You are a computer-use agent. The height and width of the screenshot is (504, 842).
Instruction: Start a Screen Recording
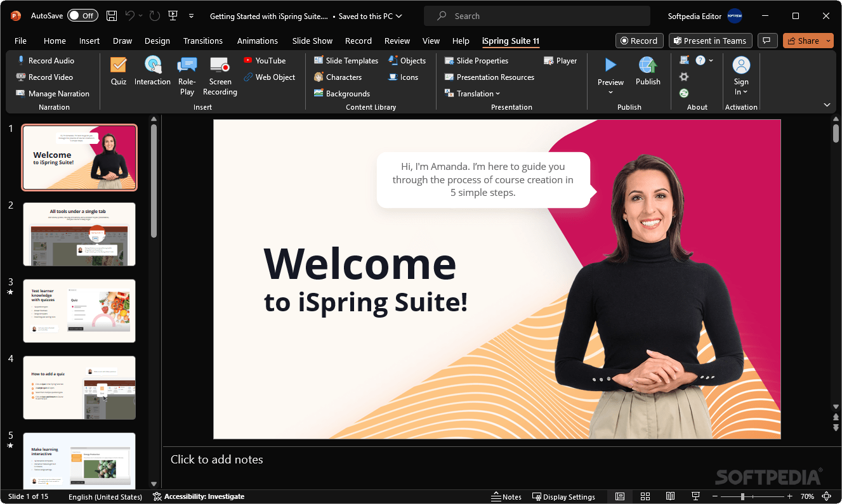220,76
